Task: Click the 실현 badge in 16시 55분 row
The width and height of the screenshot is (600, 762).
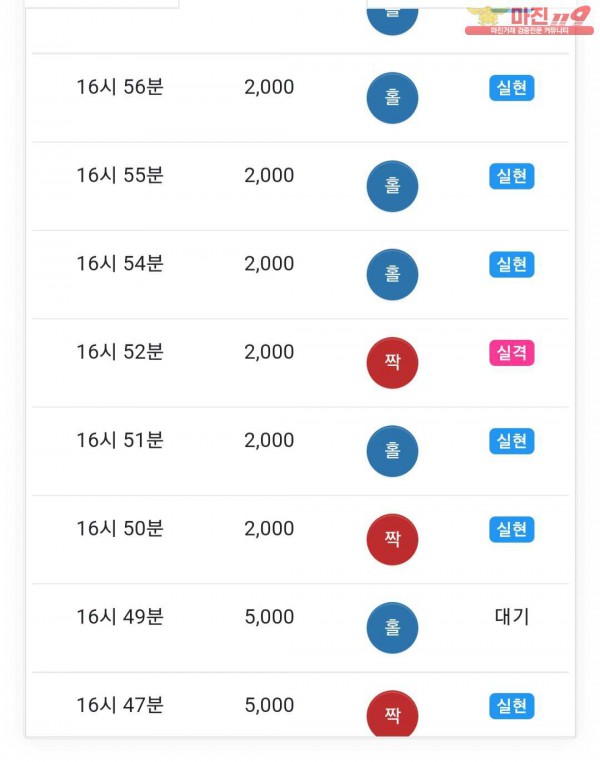Action: click(x=511, y=176)
